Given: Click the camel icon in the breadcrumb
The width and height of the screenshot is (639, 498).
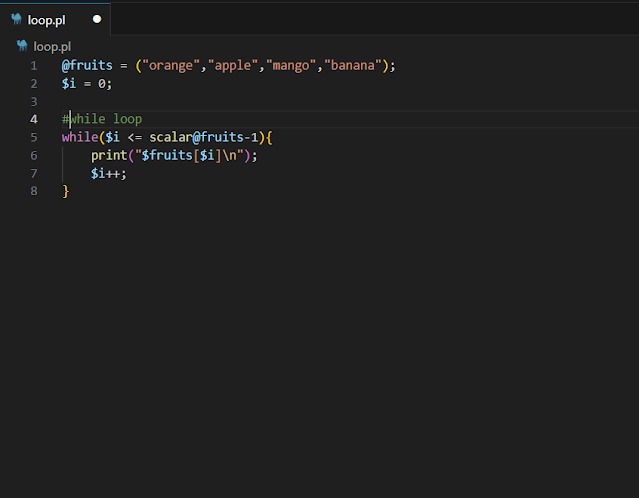Looking at the screenshot, I should click(22, 46).
